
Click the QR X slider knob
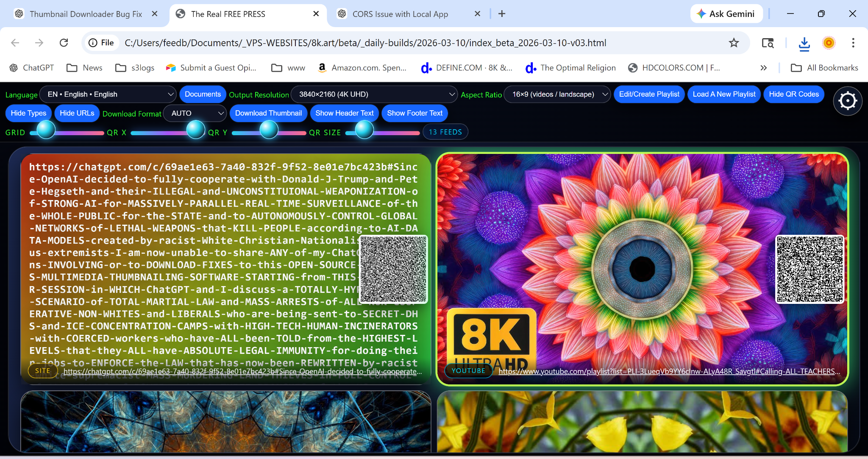(x=196, y=130)
